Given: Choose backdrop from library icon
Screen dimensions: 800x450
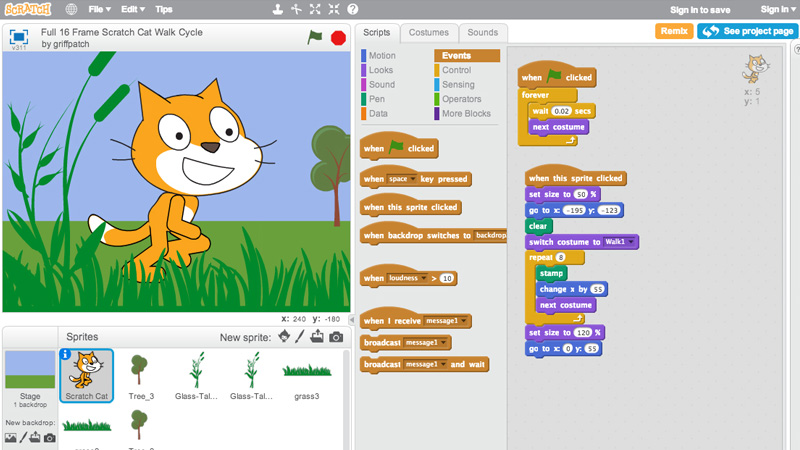Looking at the screenshot, I should pos(10,438).
